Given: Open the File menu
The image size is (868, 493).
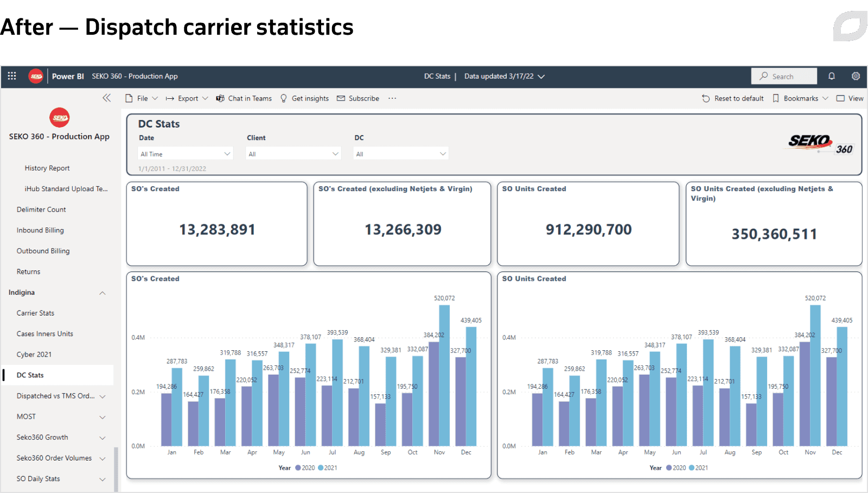Looking at the screenshot, I should tap(142, 98).
